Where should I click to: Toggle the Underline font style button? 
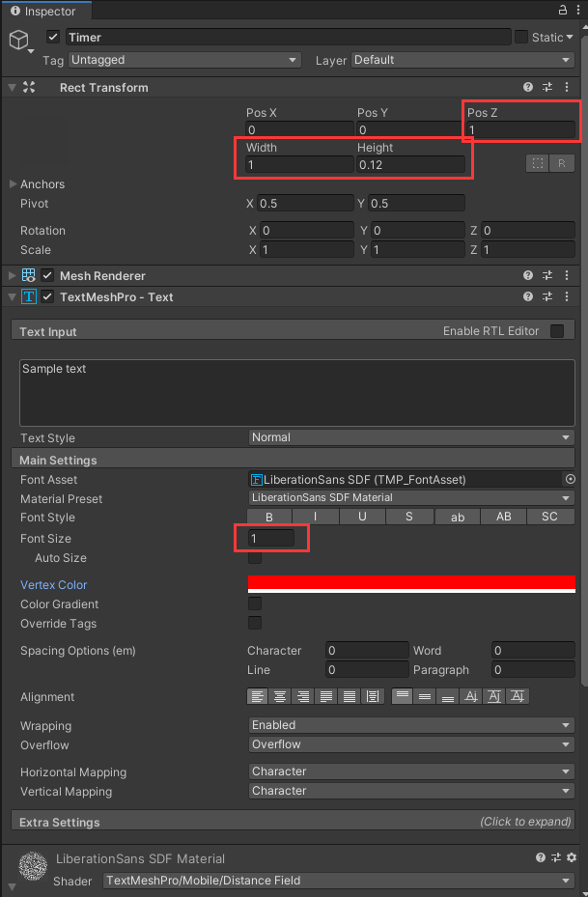click(362, 517)
